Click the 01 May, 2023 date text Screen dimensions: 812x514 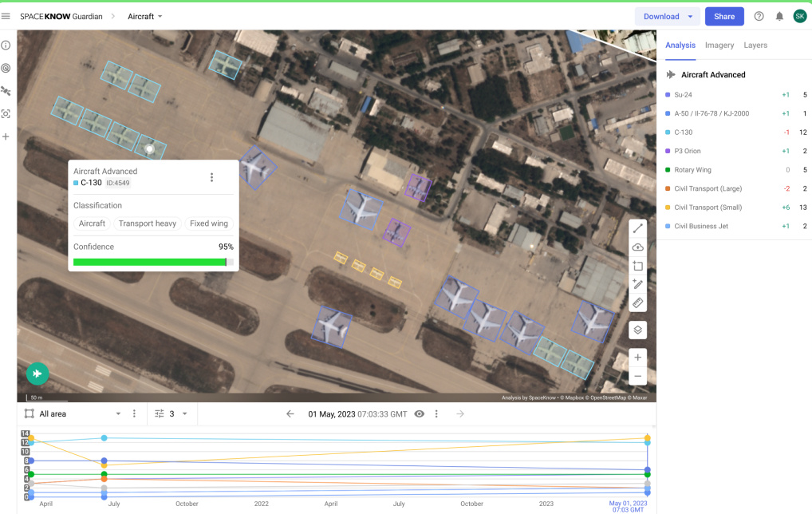(332, 414)
